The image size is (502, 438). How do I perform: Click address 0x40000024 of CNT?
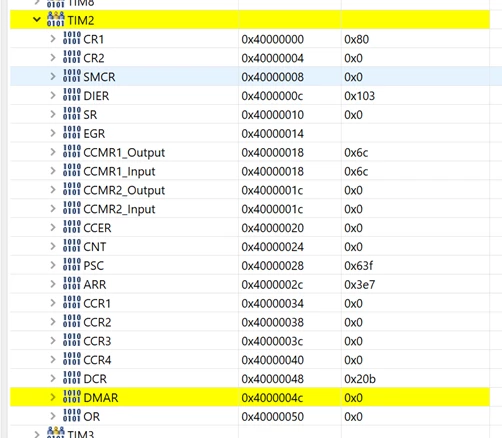coord(273,247)
